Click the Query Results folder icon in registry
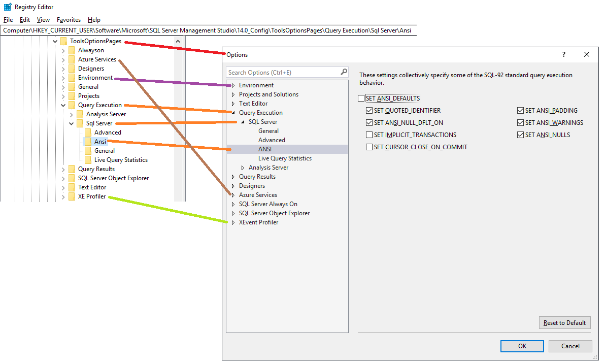 click(72, 169)
